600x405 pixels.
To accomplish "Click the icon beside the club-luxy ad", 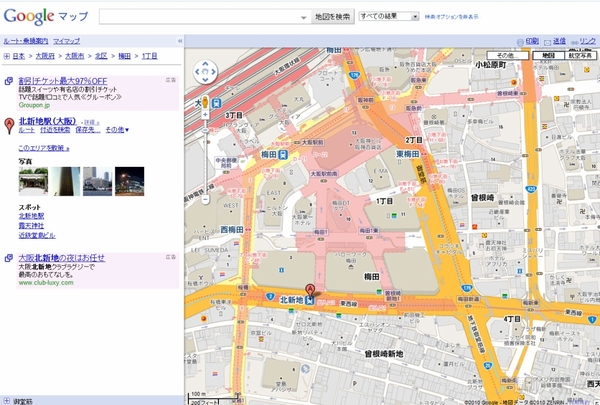I will [8, 258].
